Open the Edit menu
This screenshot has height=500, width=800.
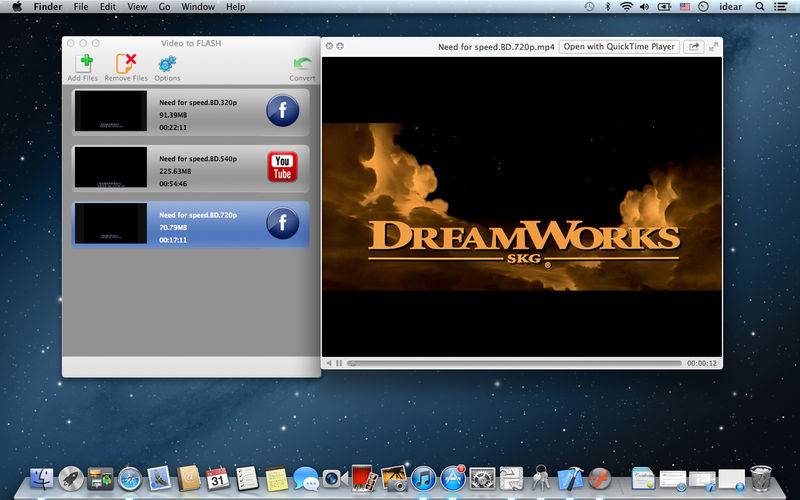click(x=108, y=7)
